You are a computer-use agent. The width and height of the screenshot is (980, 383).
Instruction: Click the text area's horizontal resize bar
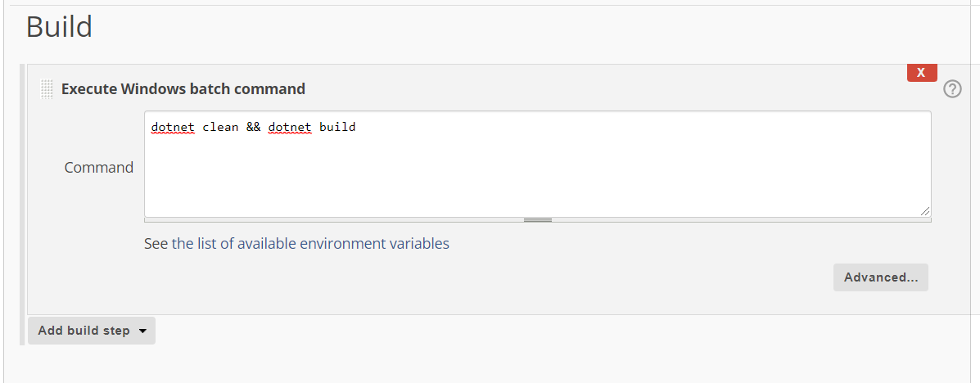point(537,219)
